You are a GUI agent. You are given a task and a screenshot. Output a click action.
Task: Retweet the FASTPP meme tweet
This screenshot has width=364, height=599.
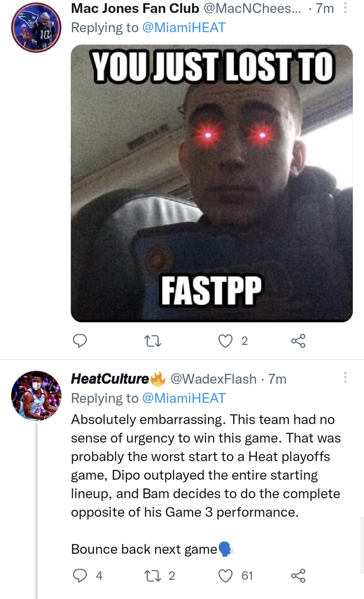tap(152, 341)
